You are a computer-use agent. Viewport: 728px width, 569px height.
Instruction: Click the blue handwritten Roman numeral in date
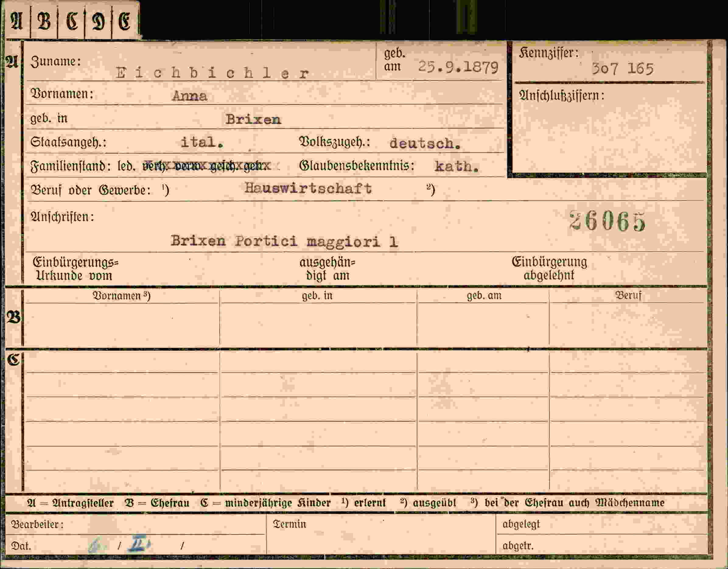click(x=139, y=544)
